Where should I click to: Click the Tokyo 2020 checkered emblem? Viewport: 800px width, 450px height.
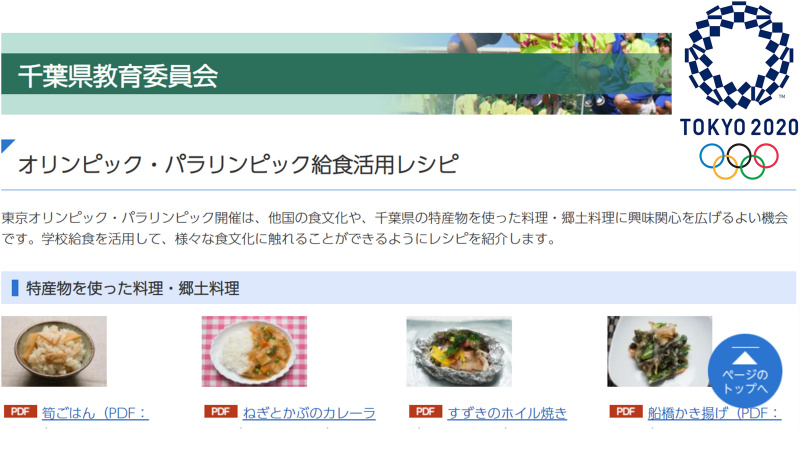738,55
